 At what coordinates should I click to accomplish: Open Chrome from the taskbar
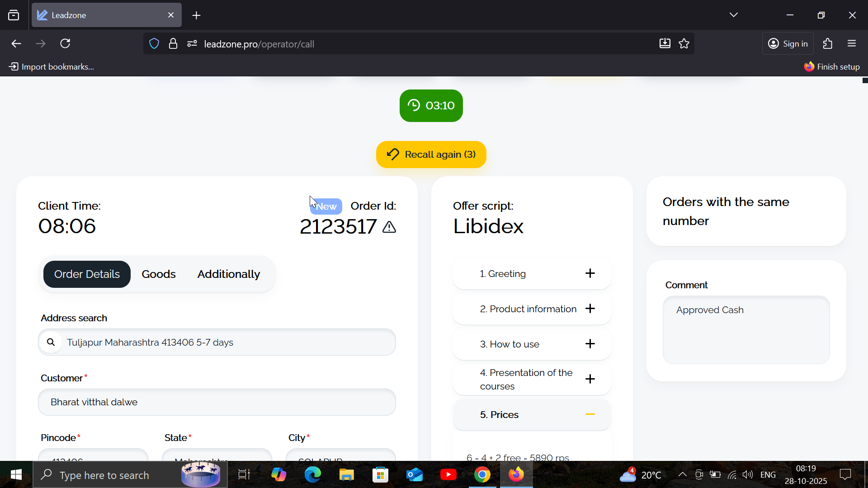point(482,475)
